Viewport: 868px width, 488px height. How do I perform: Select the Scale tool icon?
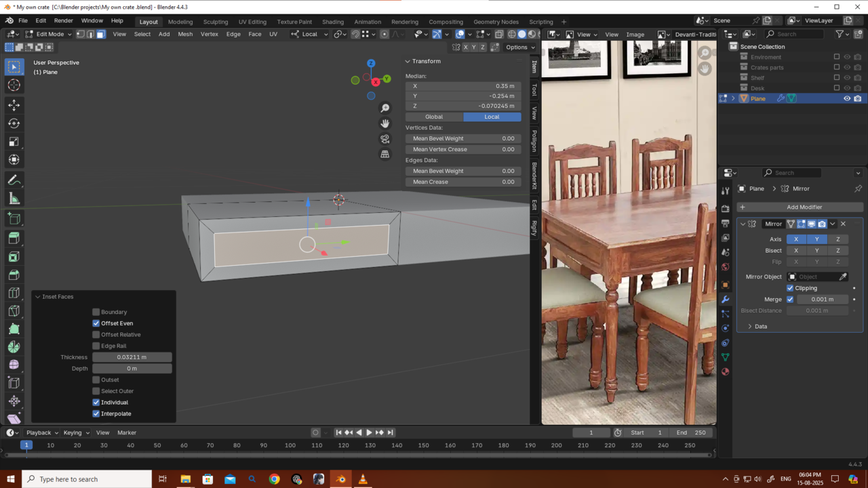click(14, 142)
